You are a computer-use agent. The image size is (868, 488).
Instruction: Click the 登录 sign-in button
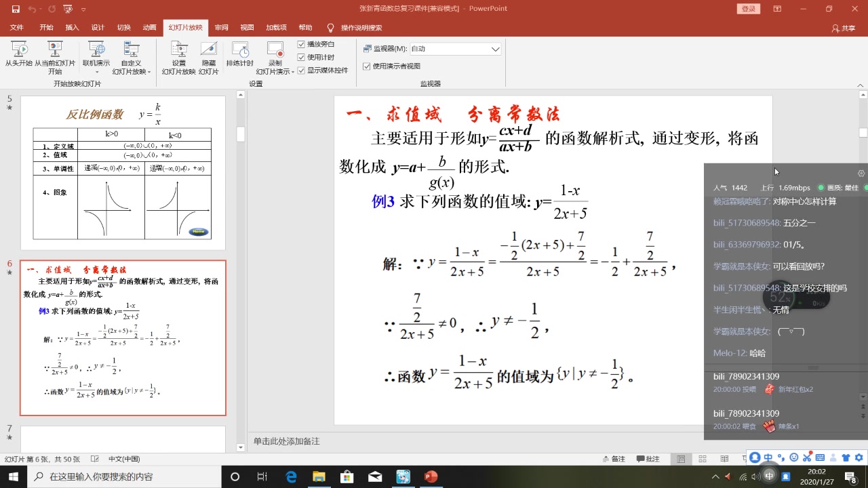click(748, 9)
